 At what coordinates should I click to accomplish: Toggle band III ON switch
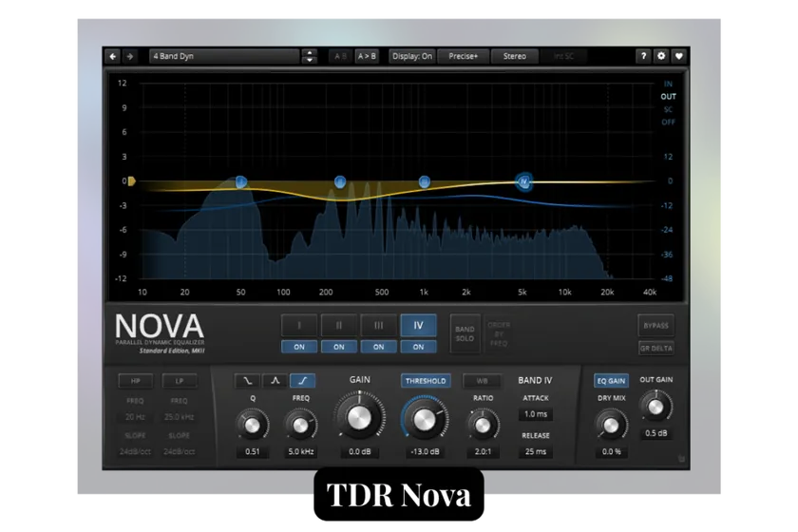(x=379, y=347)
